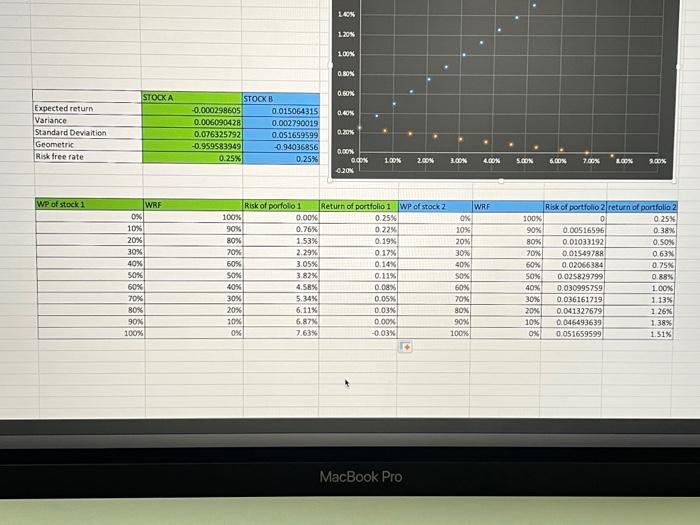This screenshot has width=700, height=525.
Task: Select portfolio 1 risk cell 7.63%
Action: pos(281,333)
